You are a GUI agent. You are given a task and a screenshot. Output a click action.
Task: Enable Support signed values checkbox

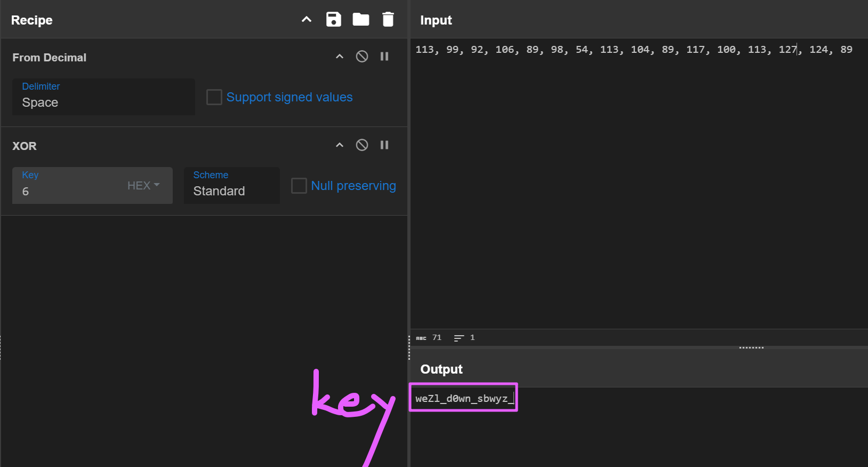click(x=214, y=97)
